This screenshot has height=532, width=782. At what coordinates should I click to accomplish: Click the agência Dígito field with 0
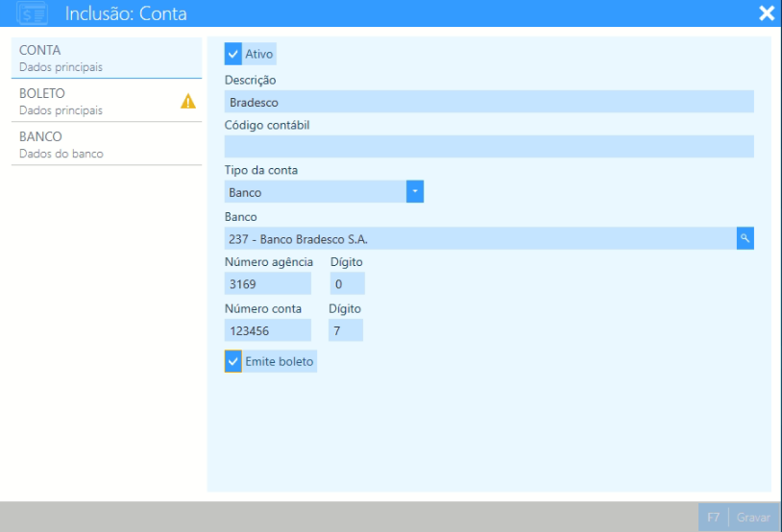pos(348,283)
